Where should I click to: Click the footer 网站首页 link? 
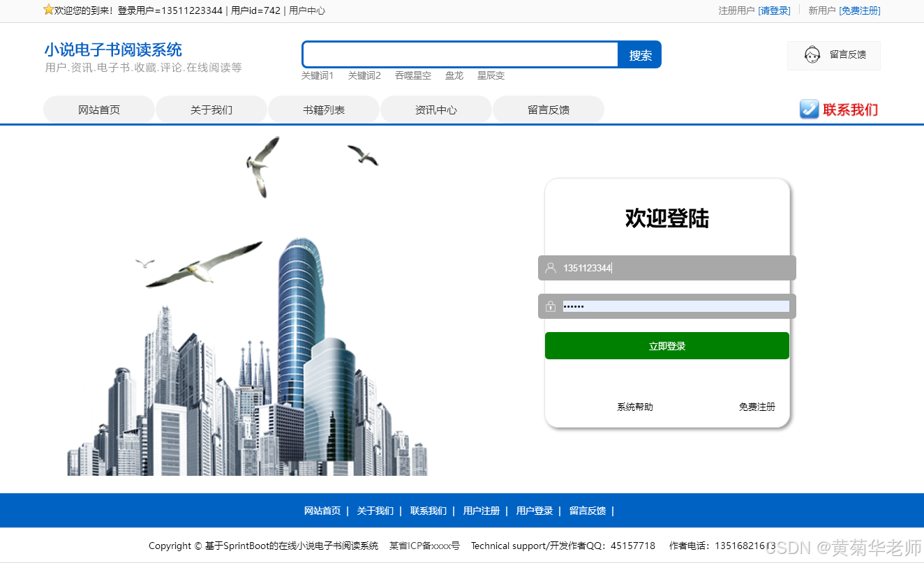[322, 511]
